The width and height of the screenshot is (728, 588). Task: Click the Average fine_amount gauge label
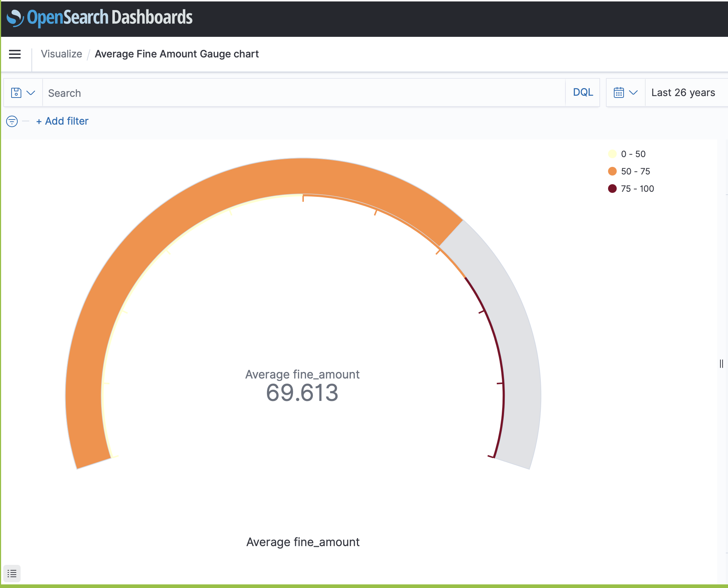tap(303, 374)
